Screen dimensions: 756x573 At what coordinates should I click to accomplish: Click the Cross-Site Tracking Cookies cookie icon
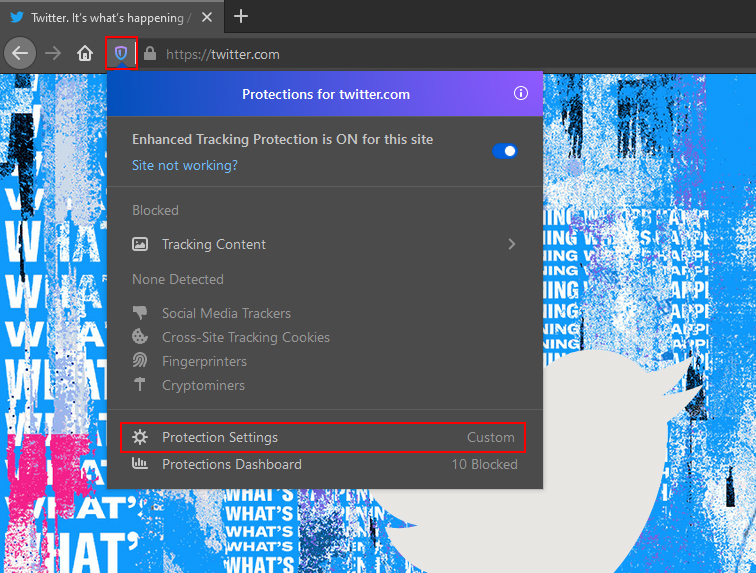click(x=140, y=336)
